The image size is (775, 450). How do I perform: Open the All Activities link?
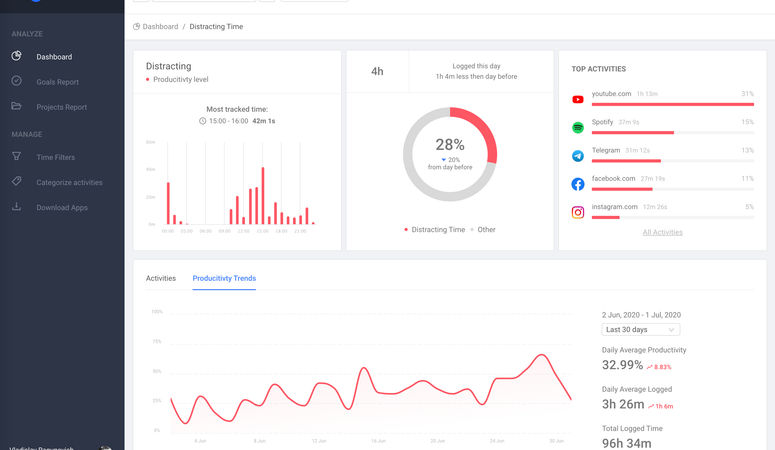[662, 232]
